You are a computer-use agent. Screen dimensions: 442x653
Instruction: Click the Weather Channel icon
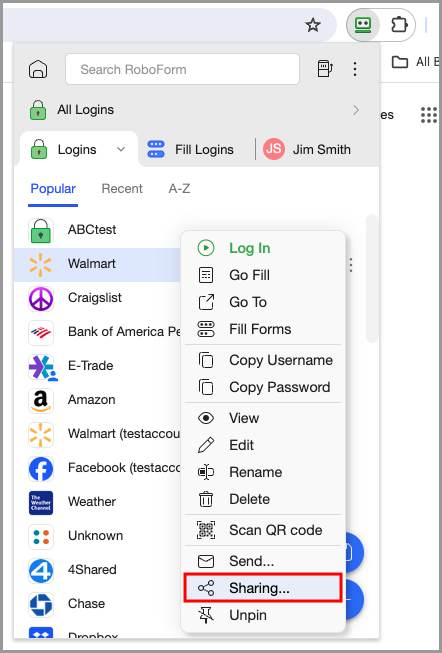click(x=41, y=502)
